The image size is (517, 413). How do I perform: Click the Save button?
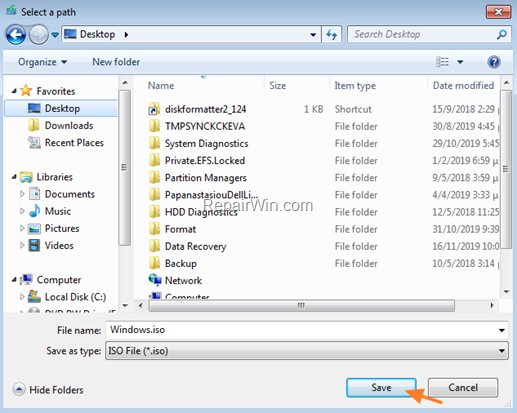(x=381, y=388)
